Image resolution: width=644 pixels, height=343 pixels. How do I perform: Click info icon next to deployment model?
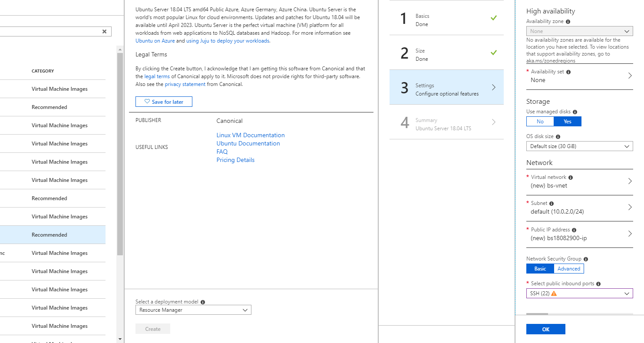[203, 302]
